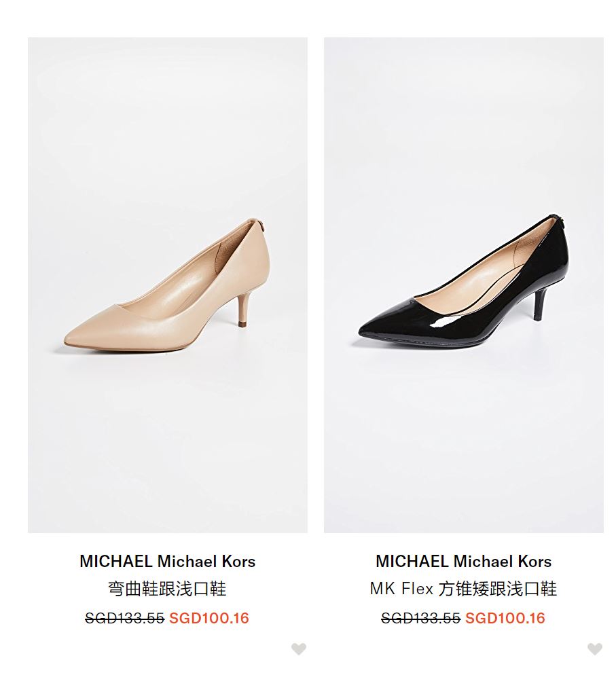Open the 弯曲鞋跟浅口鞋 product title
This screenshot has width=616, height=692.
(168, 589)
